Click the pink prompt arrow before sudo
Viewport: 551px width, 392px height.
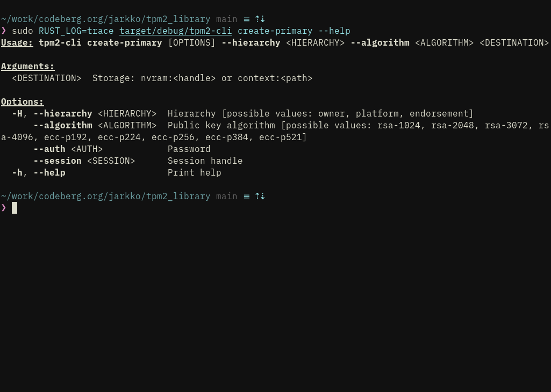(4, 31)
